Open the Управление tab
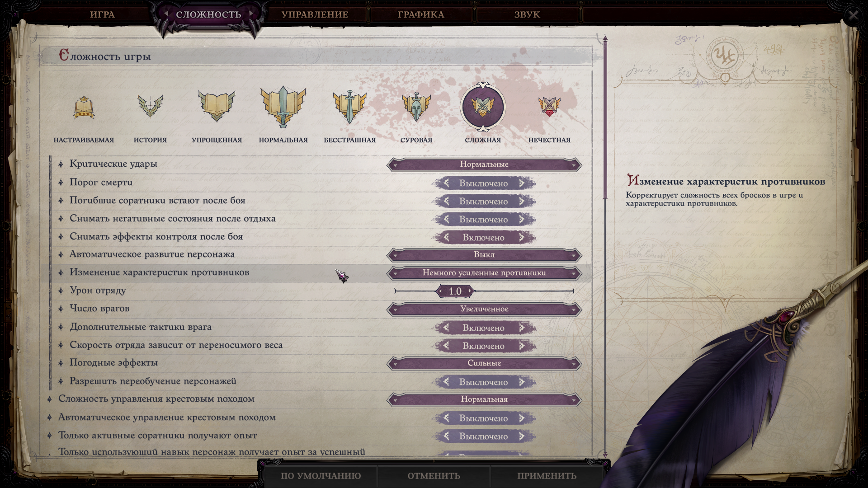The image size is (868, 488). pyautogui.click(x=315, y=14)
